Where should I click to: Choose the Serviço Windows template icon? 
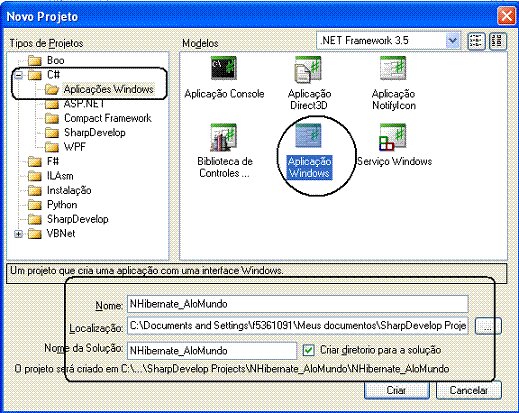pyautogui.click(x=393, y=137)
